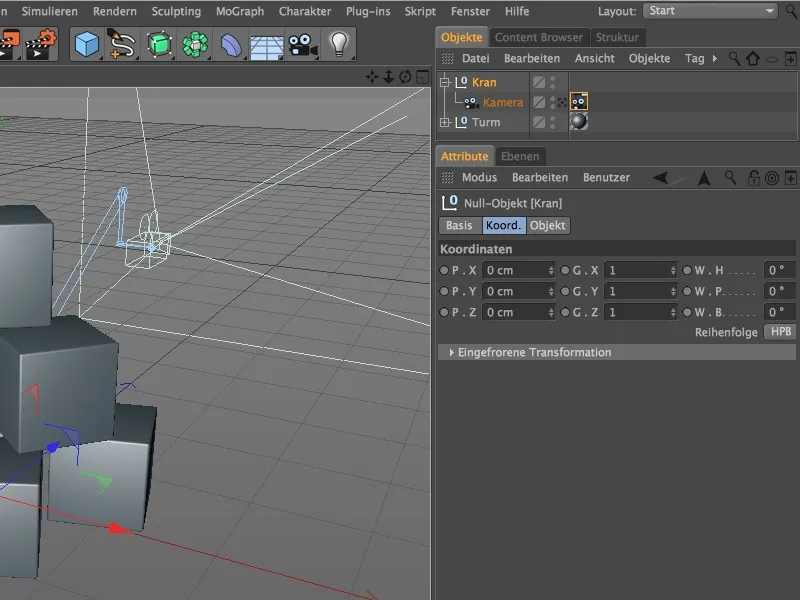Image resolution: width=800 pixels, height=600 pixels.
Task: Add a Cube primitive object
Action: pyautogui.click(x=87, y=44)
